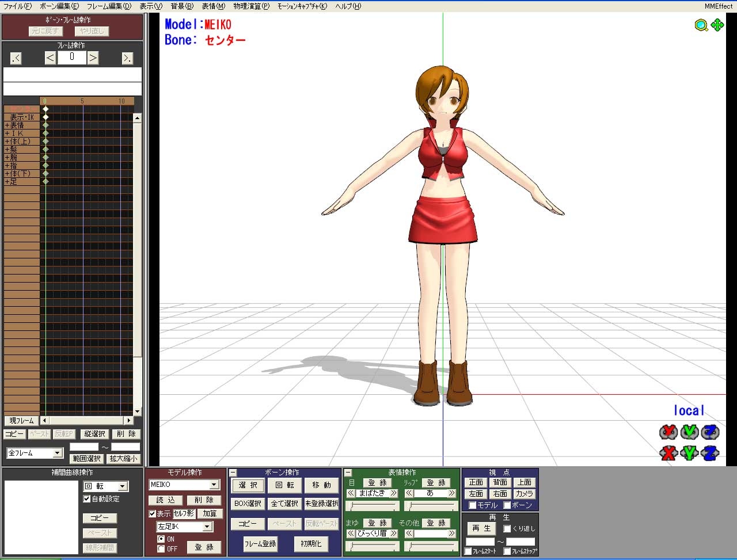Check the フレームストップ checkbox
The height and width of the screenshot is (560, 737).
[x=507, y=551]
